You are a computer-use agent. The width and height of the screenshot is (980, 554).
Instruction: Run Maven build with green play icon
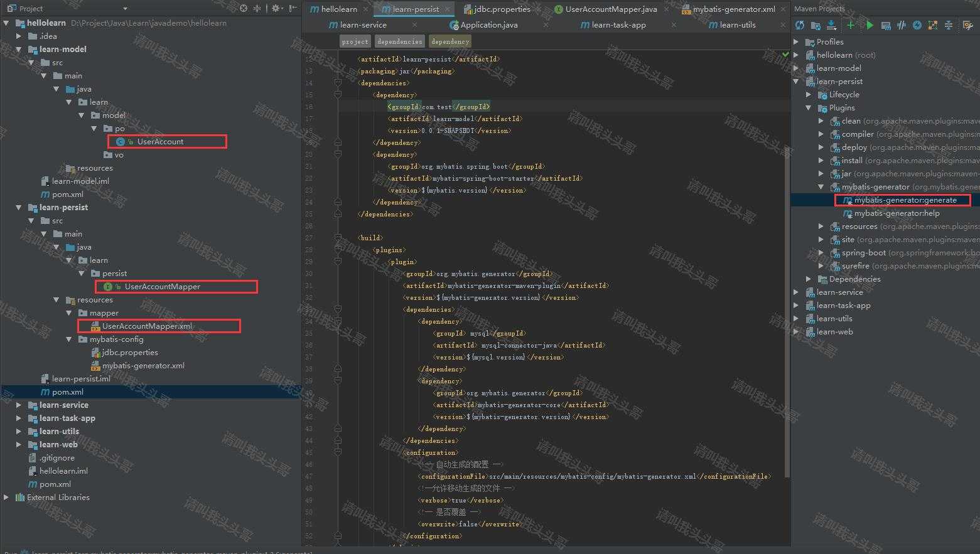pos(870,25)
